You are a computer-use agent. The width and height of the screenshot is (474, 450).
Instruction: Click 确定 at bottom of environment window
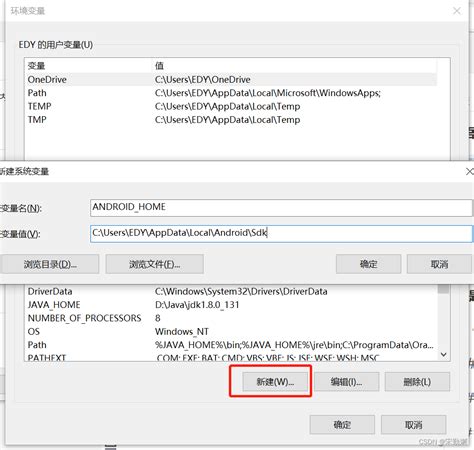[342, 425]
